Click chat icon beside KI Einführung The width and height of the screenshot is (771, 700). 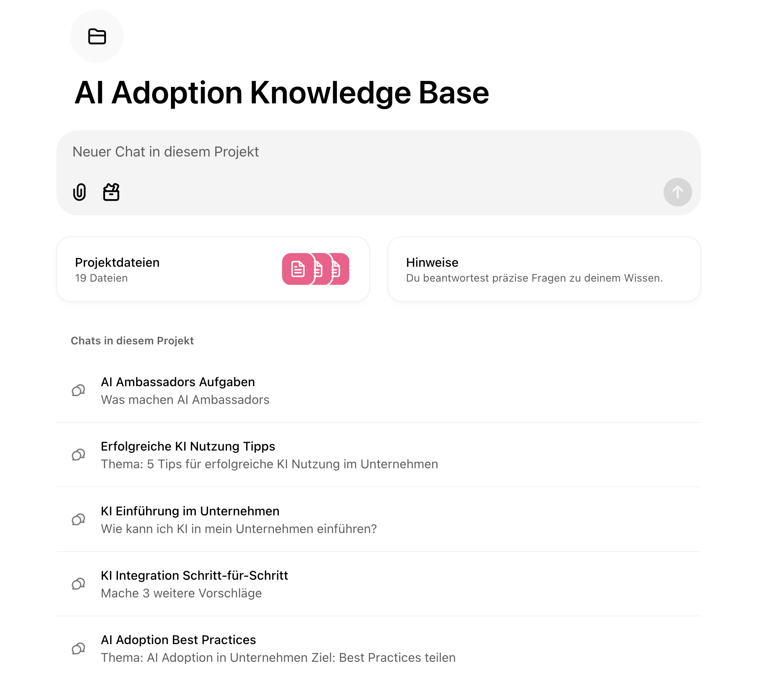tap(78, 519)
